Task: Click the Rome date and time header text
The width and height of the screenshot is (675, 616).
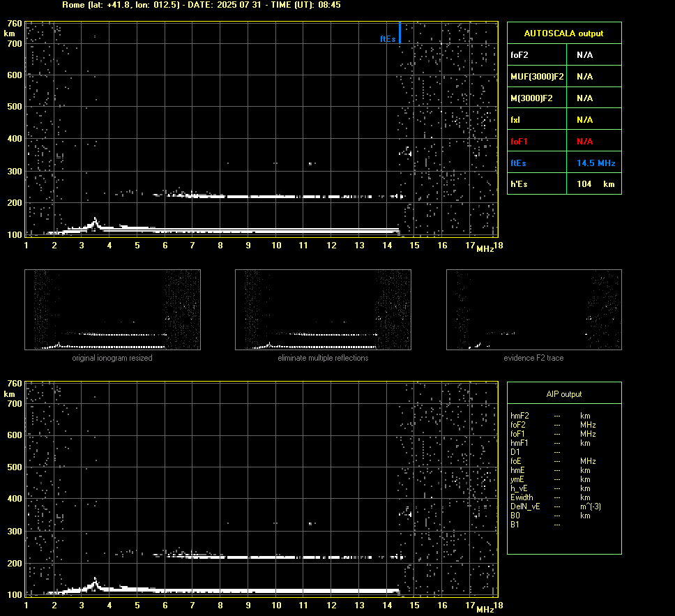Action: [x=202, y=5]
